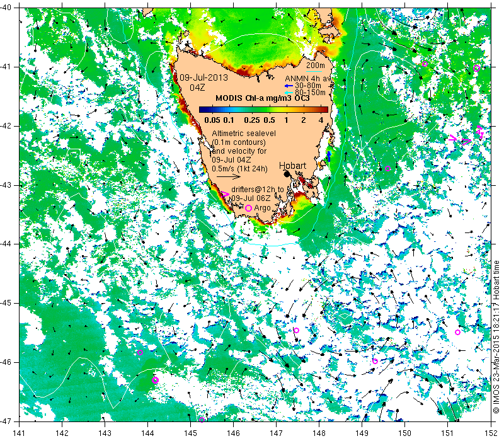Viewport: 504px width, 441px height.
Task: Click the 200m depth label
Action: tap(316, 66)
